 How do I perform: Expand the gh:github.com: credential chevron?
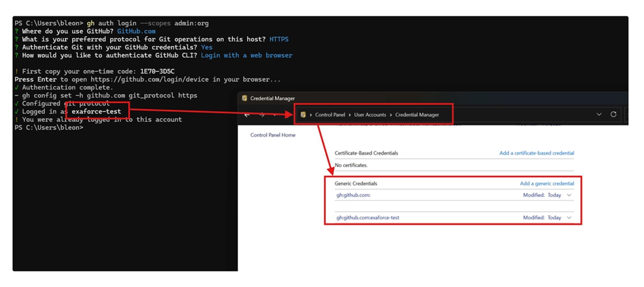pos(569,195)
